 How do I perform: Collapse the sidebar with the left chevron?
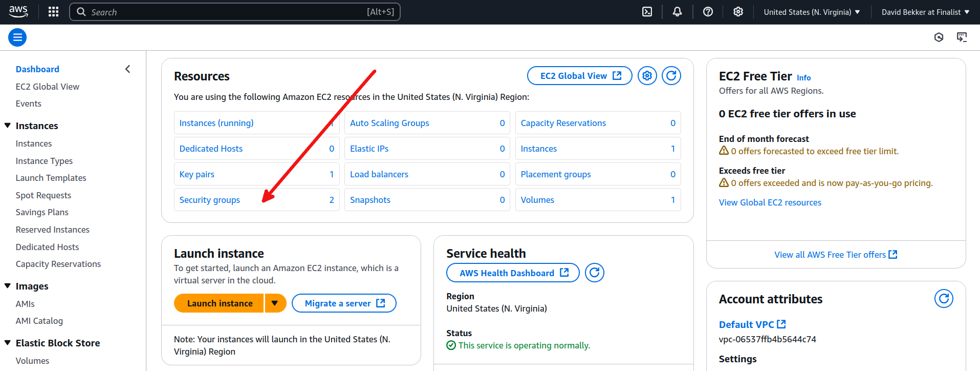(x=128, y=69)
